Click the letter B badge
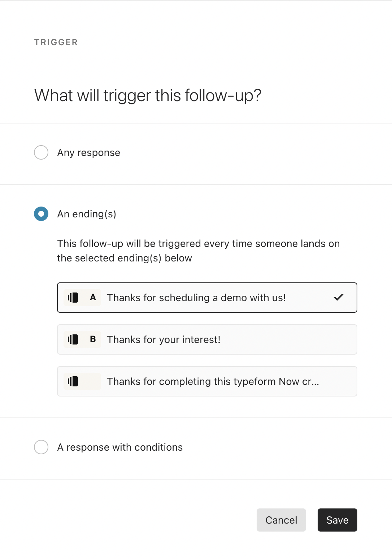The image size is (392, 559). point(93,339)
